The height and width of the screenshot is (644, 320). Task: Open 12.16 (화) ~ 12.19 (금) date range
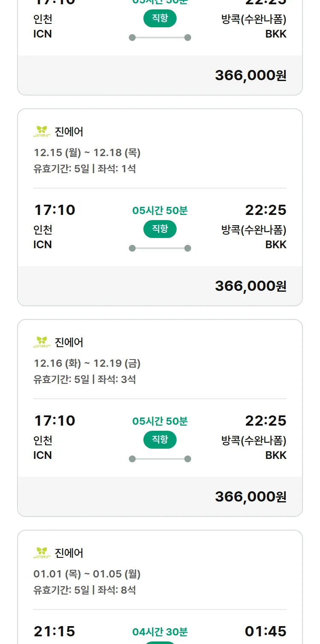coord(87,363)
